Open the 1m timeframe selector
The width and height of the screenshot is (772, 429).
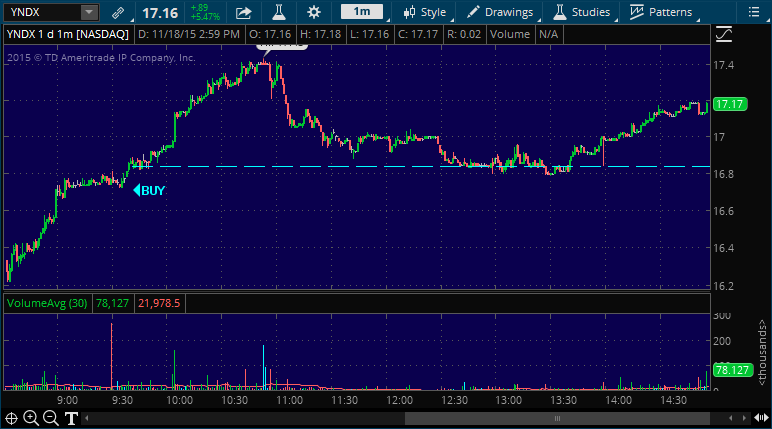pyautogui.click(x=362, y=12)
